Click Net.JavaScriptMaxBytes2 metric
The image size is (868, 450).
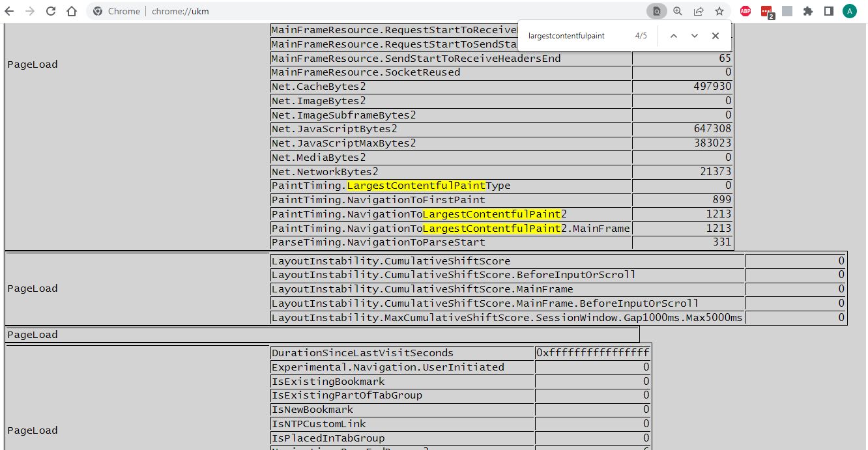point(343,143)
